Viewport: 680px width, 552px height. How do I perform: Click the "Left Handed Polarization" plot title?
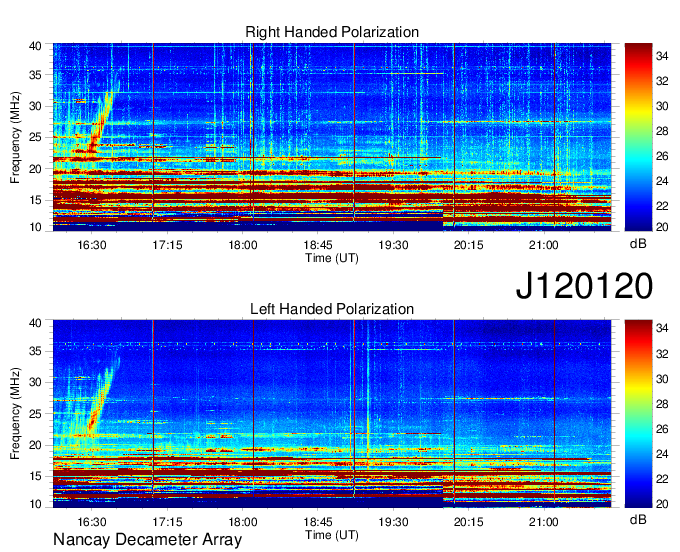coord(332,309)
